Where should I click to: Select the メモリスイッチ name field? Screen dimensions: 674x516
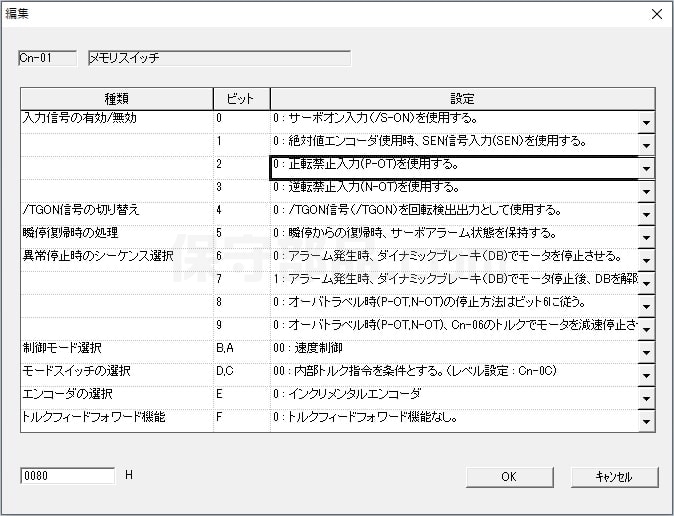218,58
